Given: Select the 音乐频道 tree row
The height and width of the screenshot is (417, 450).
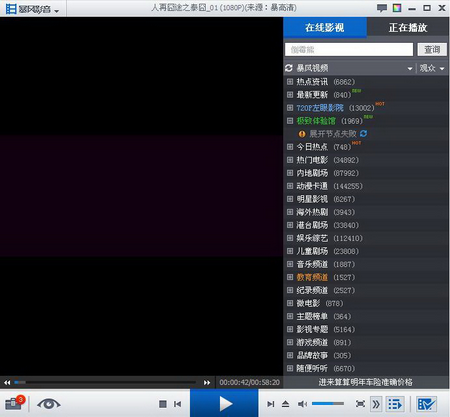Looking at the screenshot, I should coord(366,264).
